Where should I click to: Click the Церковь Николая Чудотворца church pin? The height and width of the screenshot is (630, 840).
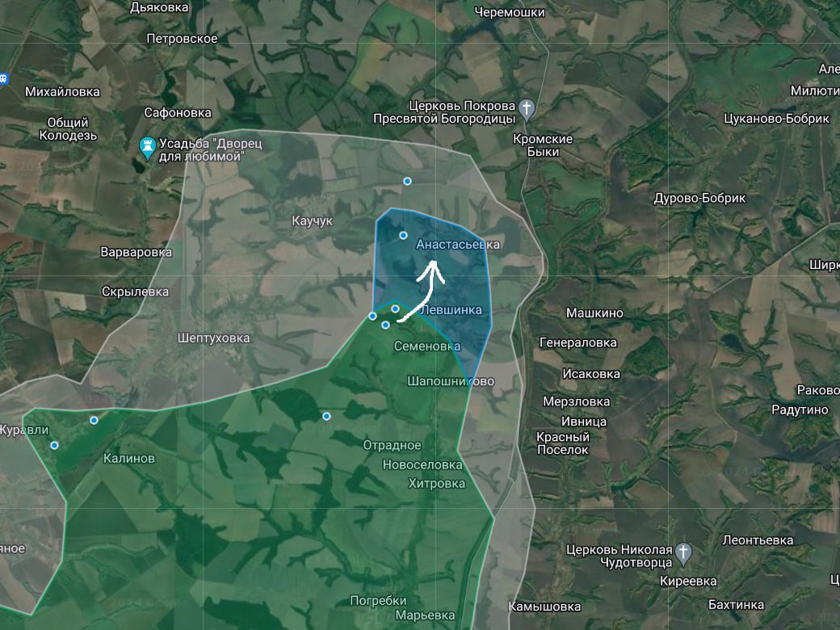click(683, 552)
